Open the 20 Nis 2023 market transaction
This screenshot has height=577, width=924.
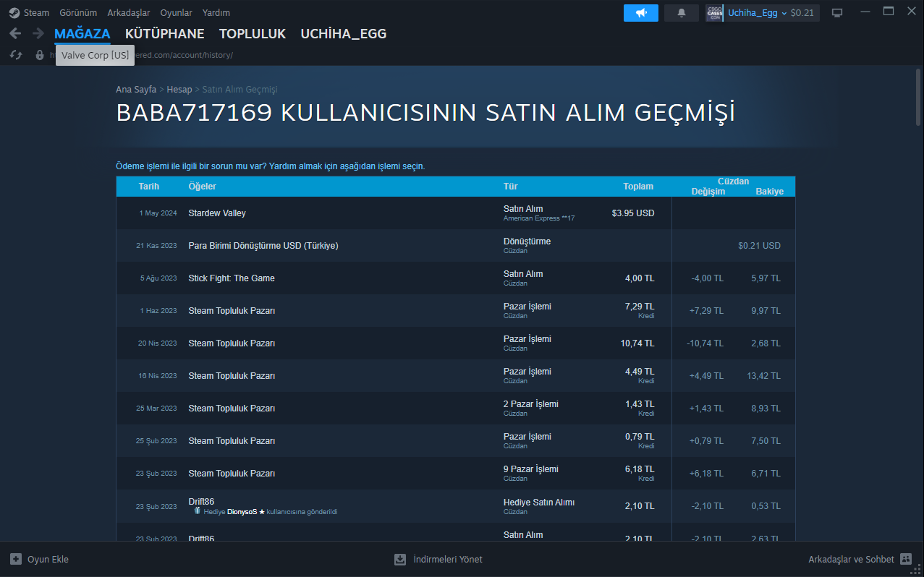click(x=456, y=343)
